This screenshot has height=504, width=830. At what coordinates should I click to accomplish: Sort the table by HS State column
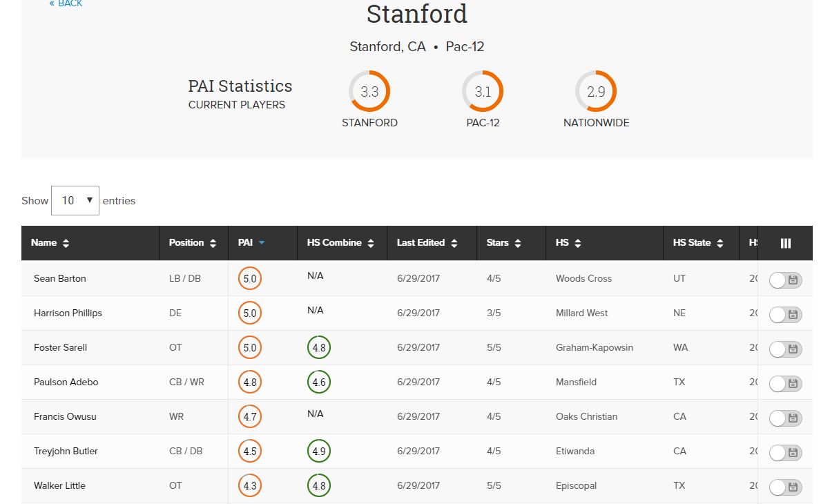[698, 243]
